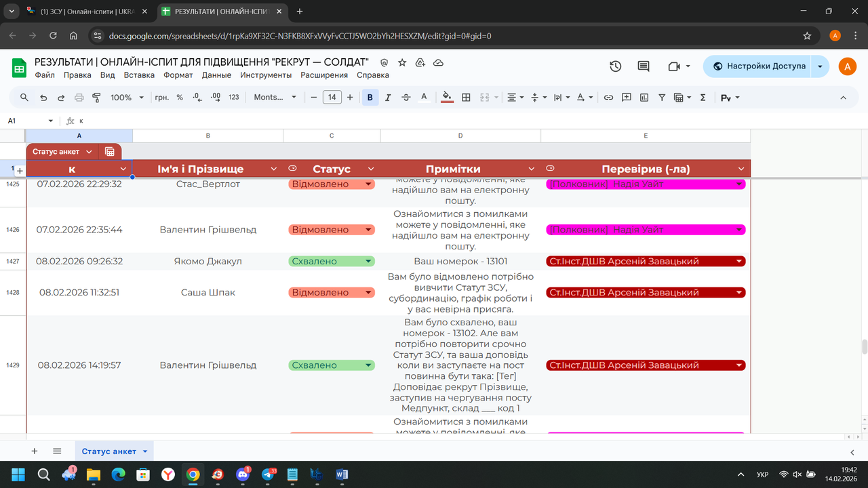Image resolution: width=868 pixels, height=488 pixels.
Task: Decrease decimal places
Action: point(197,98)
